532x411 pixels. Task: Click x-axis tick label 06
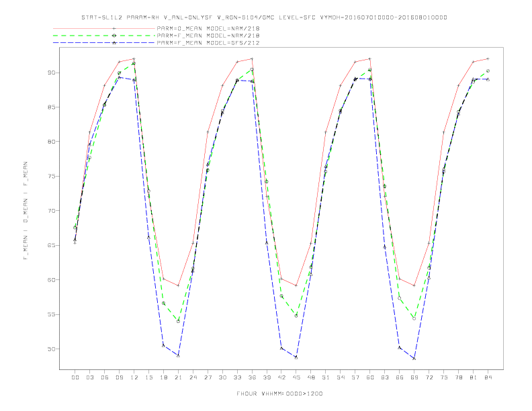[105, 377]
